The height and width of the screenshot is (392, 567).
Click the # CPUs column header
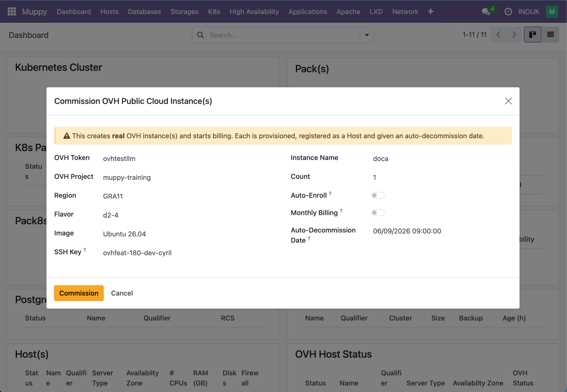click(178, 378)
